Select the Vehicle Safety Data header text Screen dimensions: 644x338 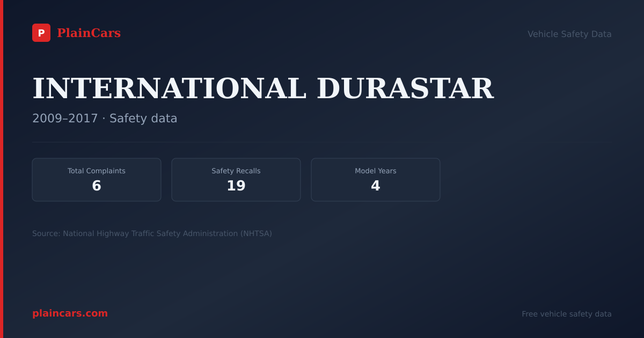569,34
